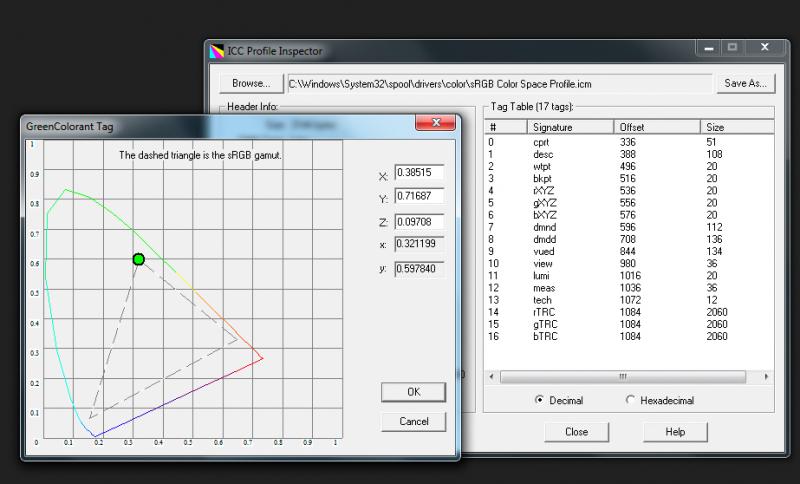Click Browse... to open a profile
800x484 pixels.
click(x=252, y=83)
